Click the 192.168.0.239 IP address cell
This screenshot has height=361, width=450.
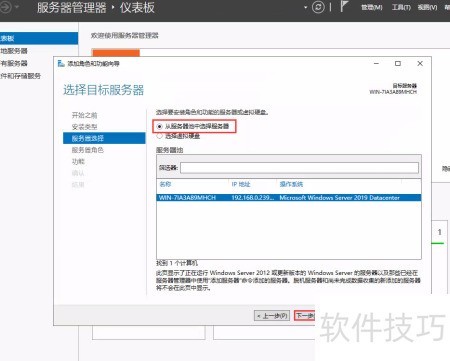(x=253, y=198)
